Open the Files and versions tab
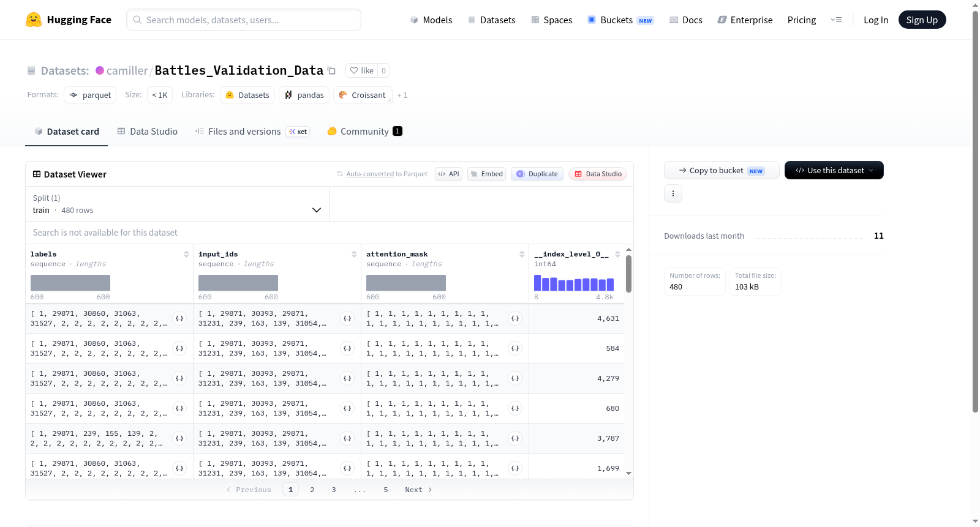 click(252, 132)
